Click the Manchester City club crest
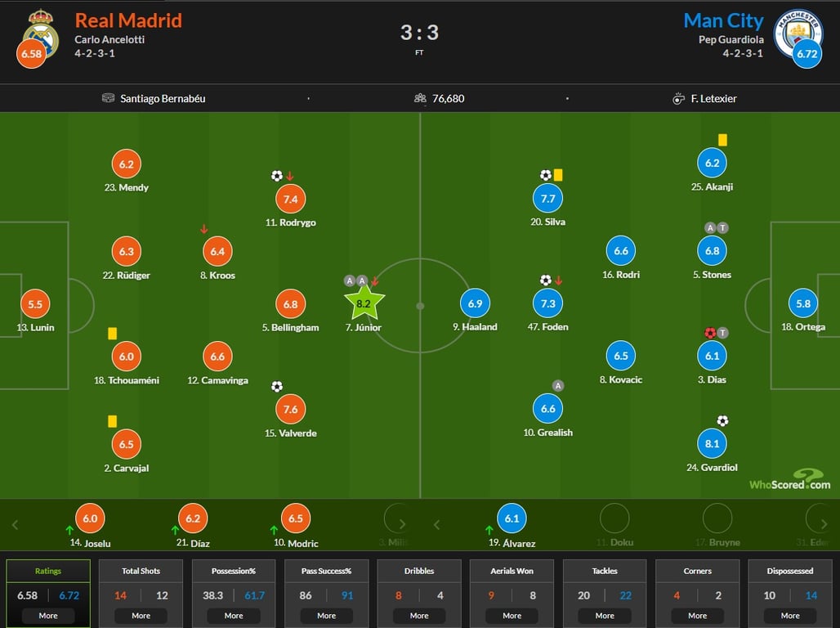Viewport: 840px width, 628px height. tap(798, 34)
